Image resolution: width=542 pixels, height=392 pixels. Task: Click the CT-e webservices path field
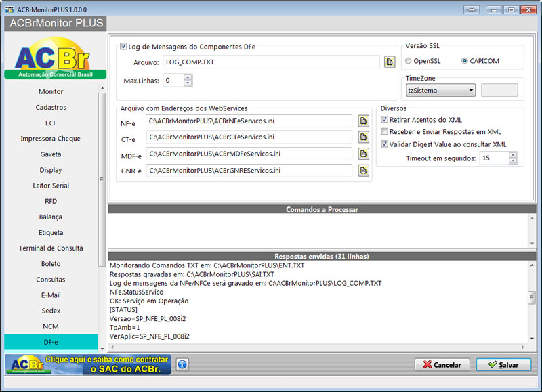coord(249,137)
